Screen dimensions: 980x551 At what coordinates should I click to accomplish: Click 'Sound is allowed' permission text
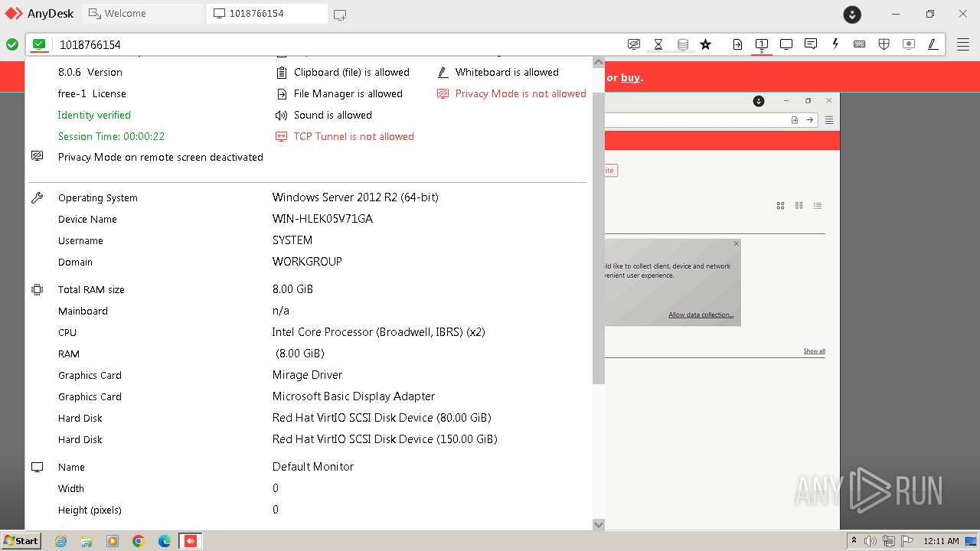pyautogui.click(x=333, y=115)
